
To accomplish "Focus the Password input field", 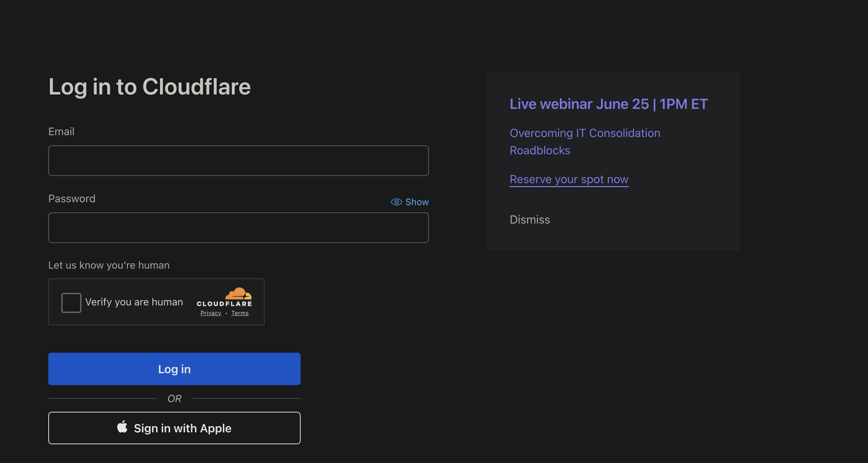I will 238,228.
